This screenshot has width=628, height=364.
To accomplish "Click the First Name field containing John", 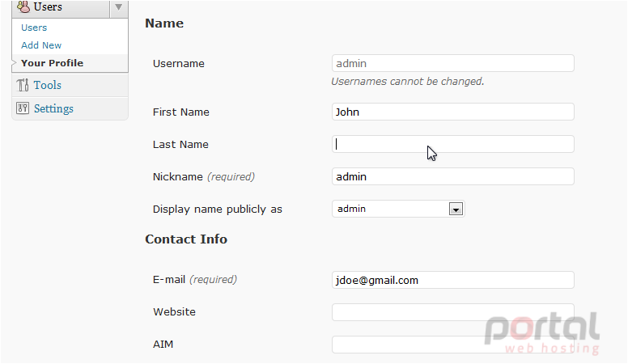I will (453, 112).
